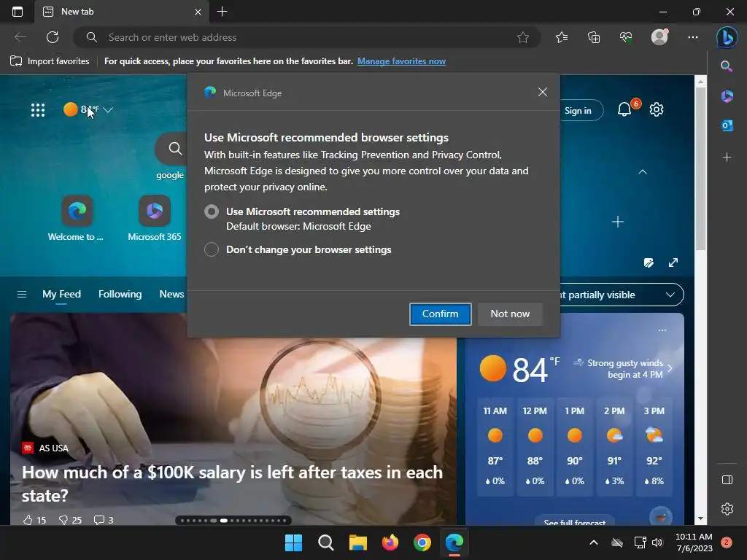
Task: Click the page vertical scrollbar thumb
Action: 700,169
